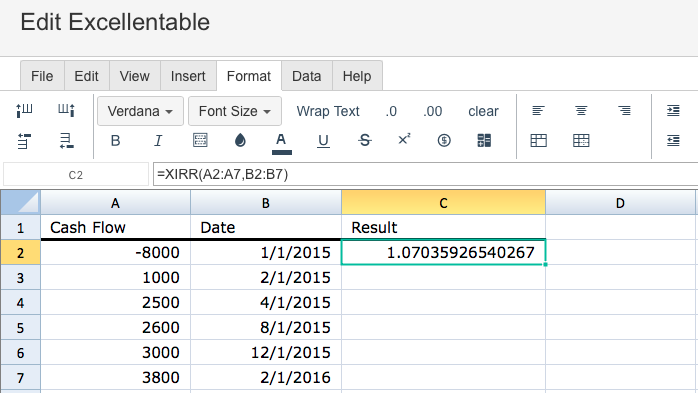Switch to the Insert tab

tap(188, 76)
